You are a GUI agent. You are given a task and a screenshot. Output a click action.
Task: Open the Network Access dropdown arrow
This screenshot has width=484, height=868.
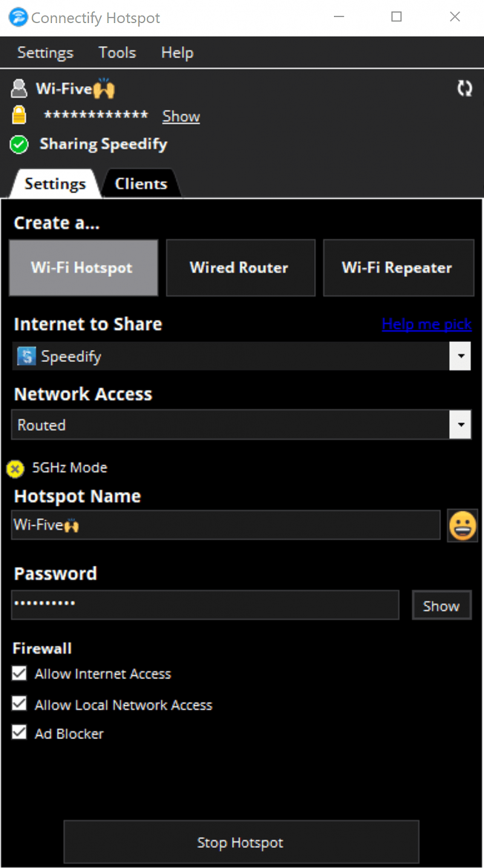point(460,426)
